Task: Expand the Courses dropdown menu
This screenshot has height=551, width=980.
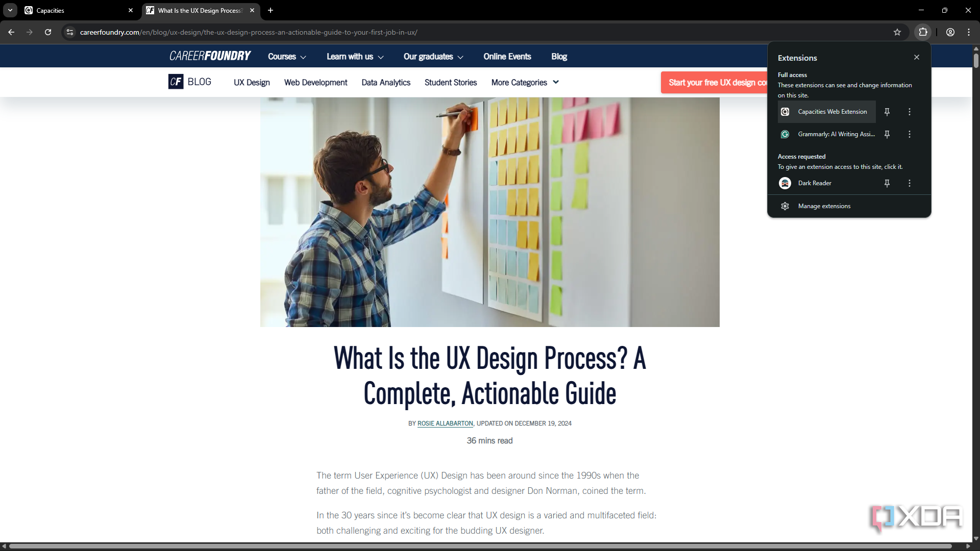Action: [287, 57]
